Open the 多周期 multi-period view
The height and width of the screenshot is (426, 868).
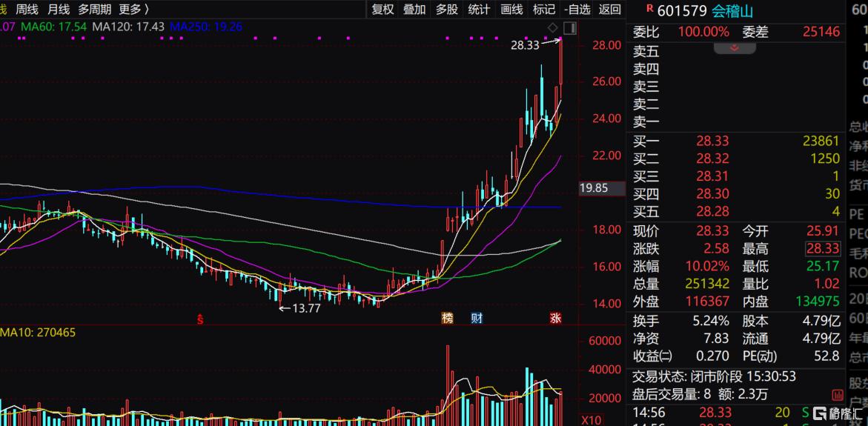[x=95, y=9]
